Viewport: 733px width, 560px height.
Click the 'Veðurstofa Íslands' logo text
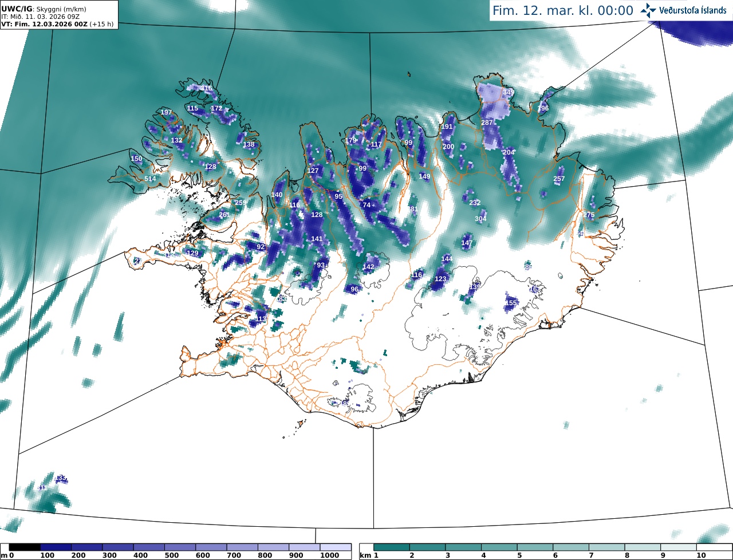[x=693, y=10]
